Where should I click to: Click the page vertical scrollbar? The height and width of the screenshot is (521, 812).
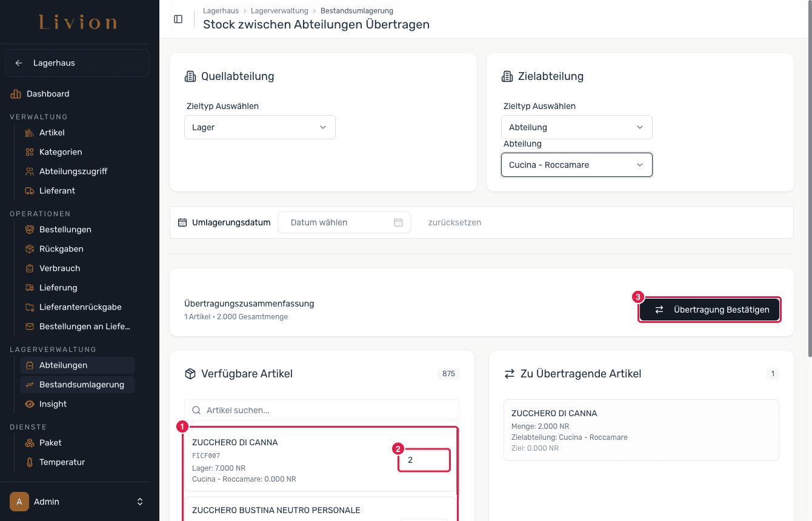(809, 179)
